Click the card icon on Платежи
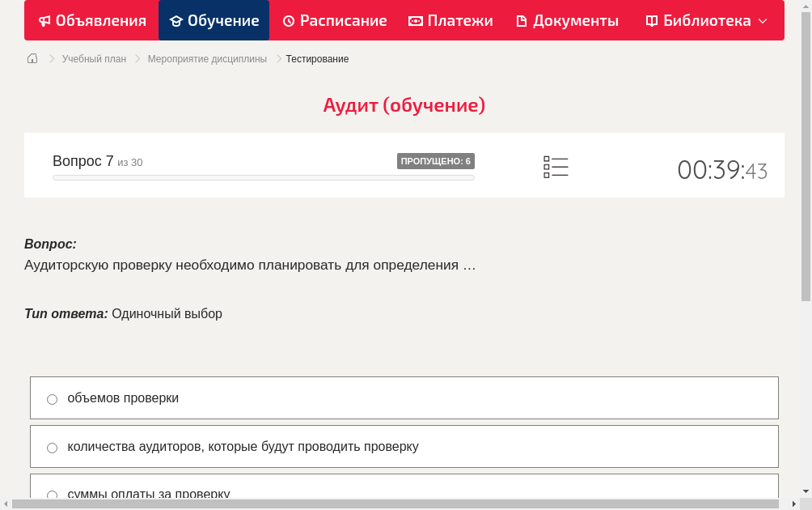This screenshot has width=812, height=510. point(415,20)
